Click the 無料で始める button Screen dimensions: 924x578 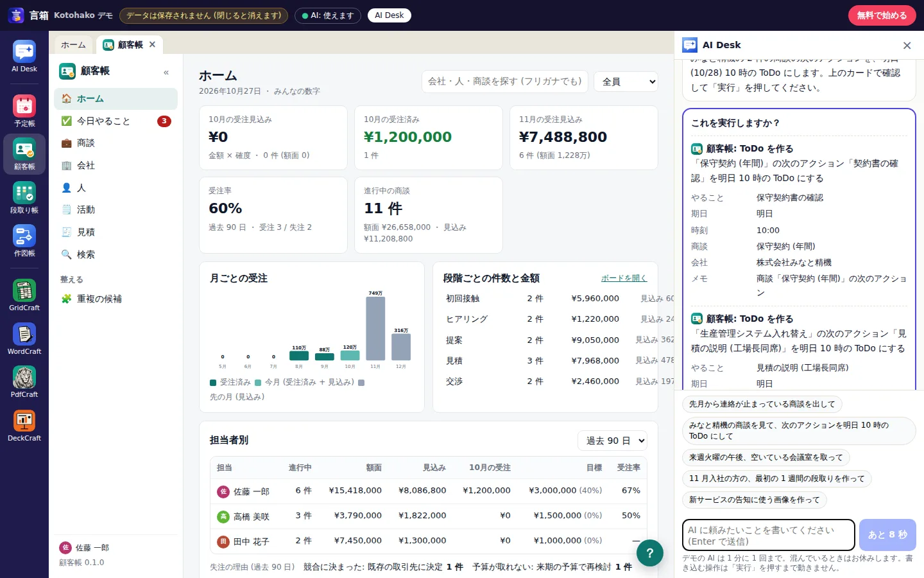(x=882, y=15)
